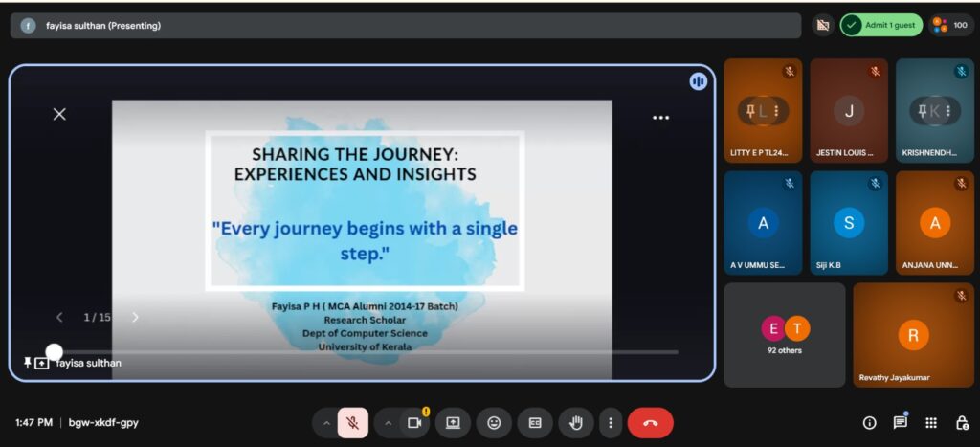Open the slide's three-dot options menu
The width and height of the screenshot is (980, 447).
660,118
